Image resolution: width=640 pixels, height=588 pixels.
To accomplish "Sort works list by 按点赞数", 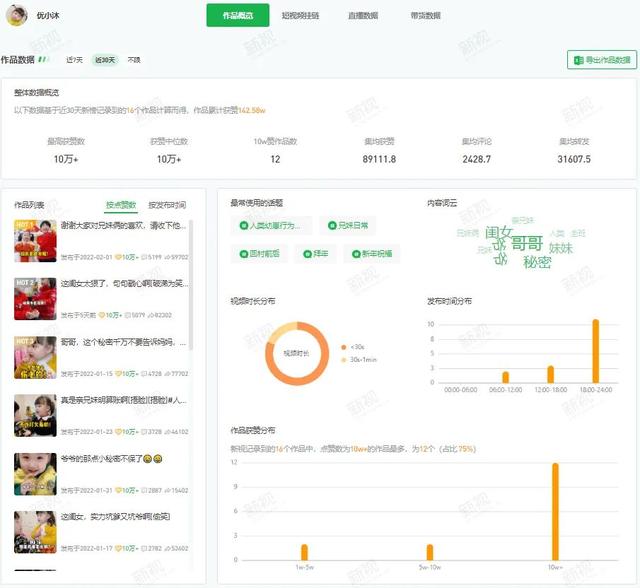I will click(x=121, y=204).
